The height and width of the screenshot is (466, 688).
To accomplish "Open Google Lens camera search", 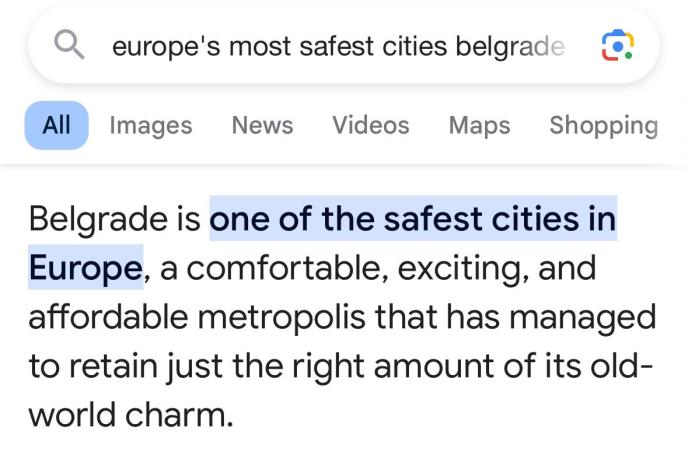I will click(x=616, y=46).
